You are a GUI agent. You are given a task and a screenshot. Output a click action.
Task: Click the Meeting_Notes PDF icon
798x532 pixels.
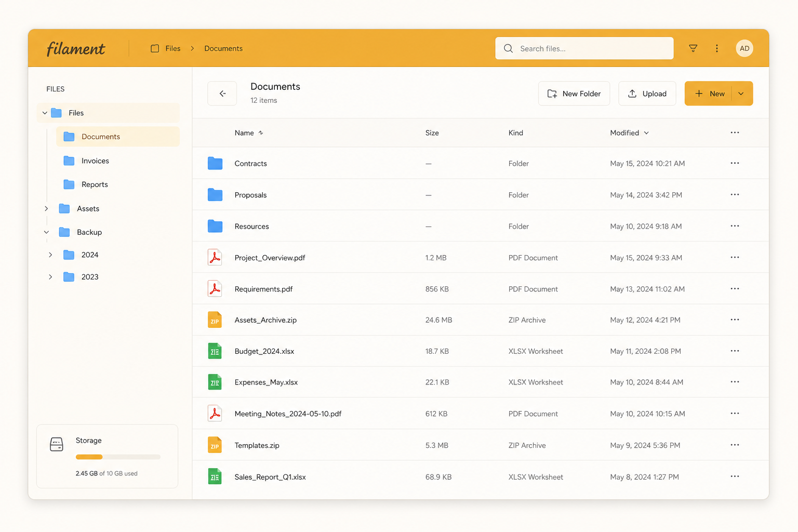point(215,413)
